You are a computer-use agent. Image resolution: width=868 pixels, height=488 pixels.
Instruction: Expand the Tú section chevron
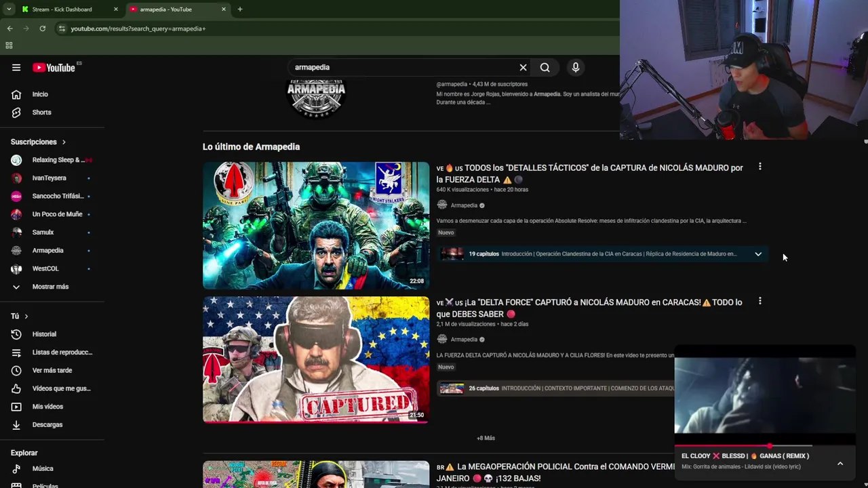pyautogui.click(x=26, y=317)
